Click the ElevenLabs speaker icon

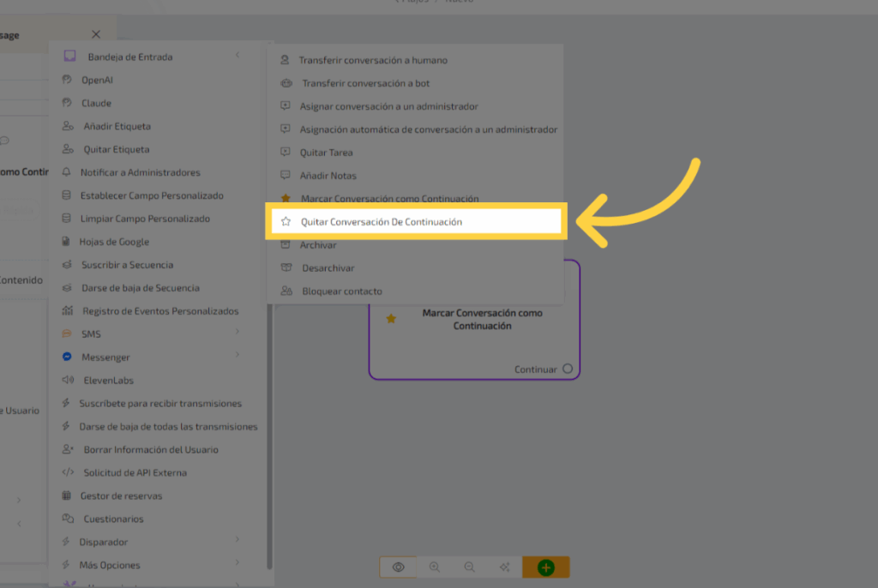point(67,380)
